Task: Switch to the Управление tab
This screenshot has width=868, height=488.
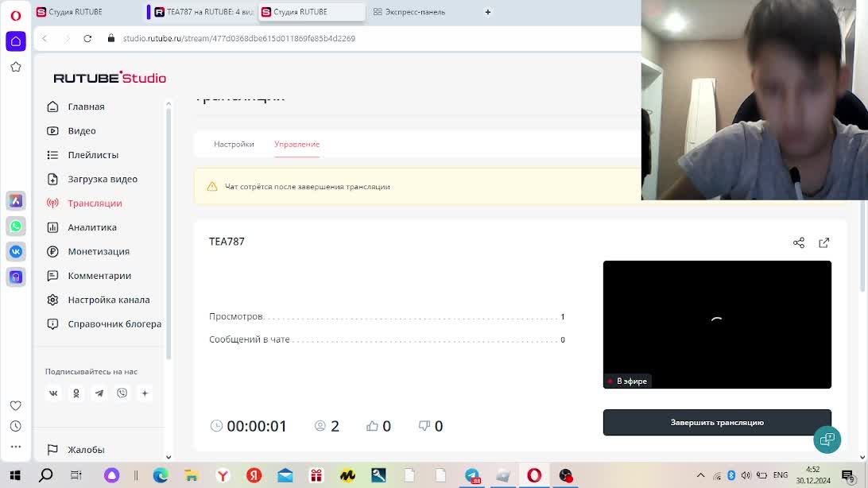Action: point(296,145)
